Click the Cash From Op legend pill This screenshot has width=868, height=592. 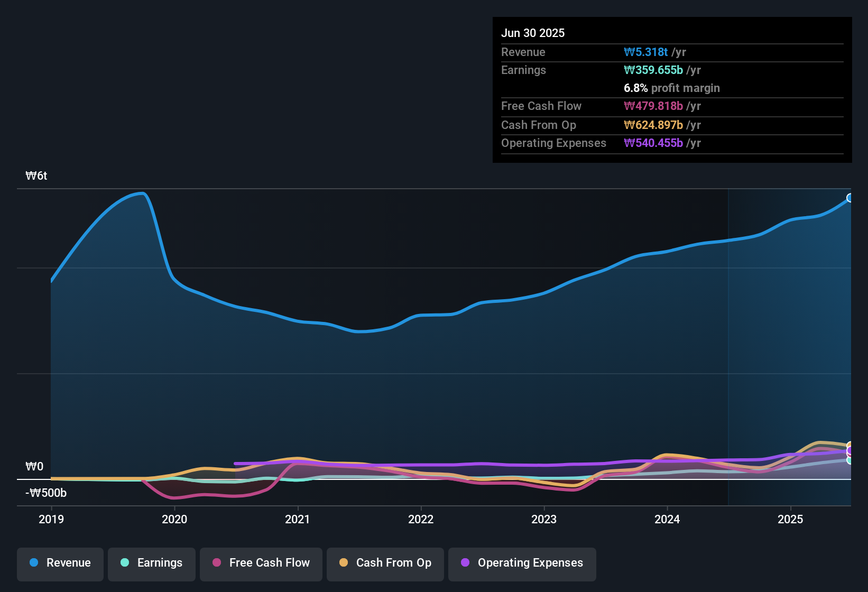pyautogui.click(x=385, y=563)
